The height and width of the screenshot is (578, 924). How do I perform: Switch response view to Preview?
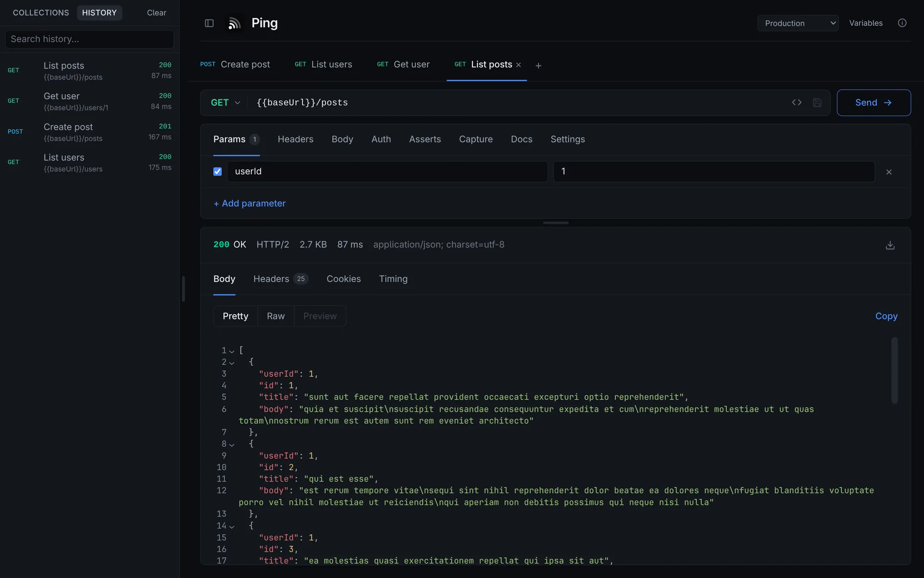320,316
